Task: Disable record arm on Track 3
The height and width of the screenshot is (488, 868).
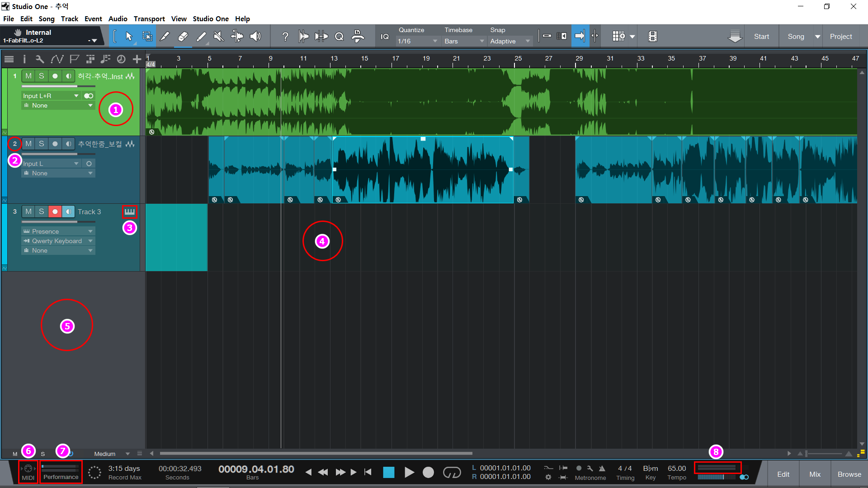Action: [55, 211]
